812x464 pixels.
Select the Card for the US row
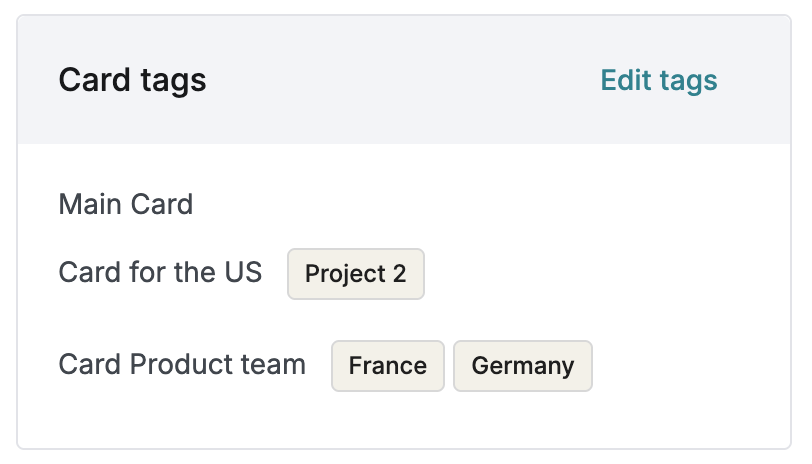click(160, 272)
